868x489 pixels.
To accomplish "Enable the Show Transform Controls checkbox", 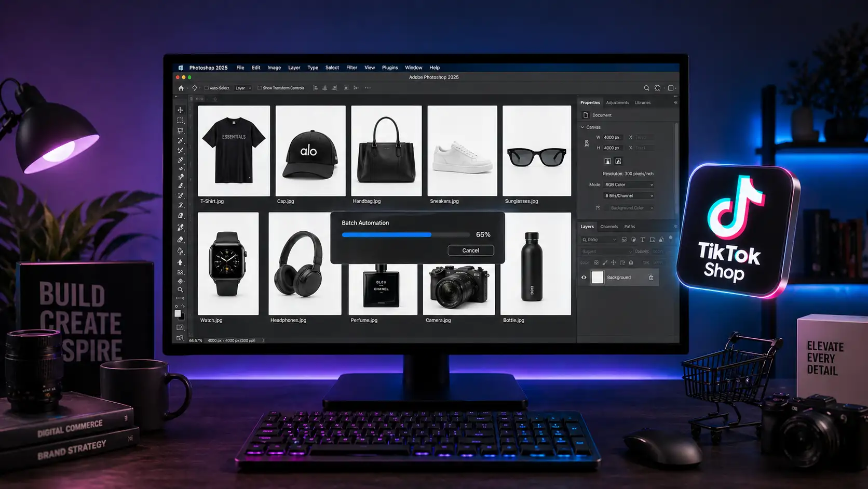I will click(x=260, y=88).
